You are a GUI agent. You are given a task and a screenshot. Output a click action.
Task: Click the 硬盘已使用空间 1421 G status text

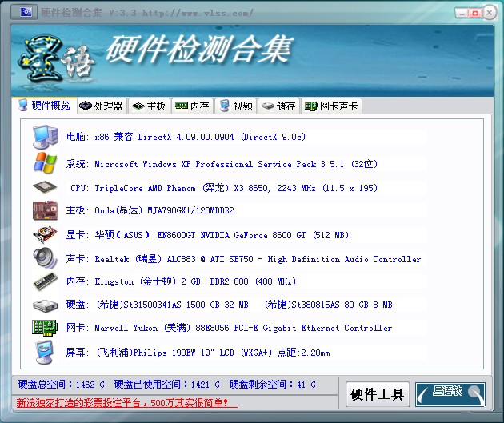point(167,384)
